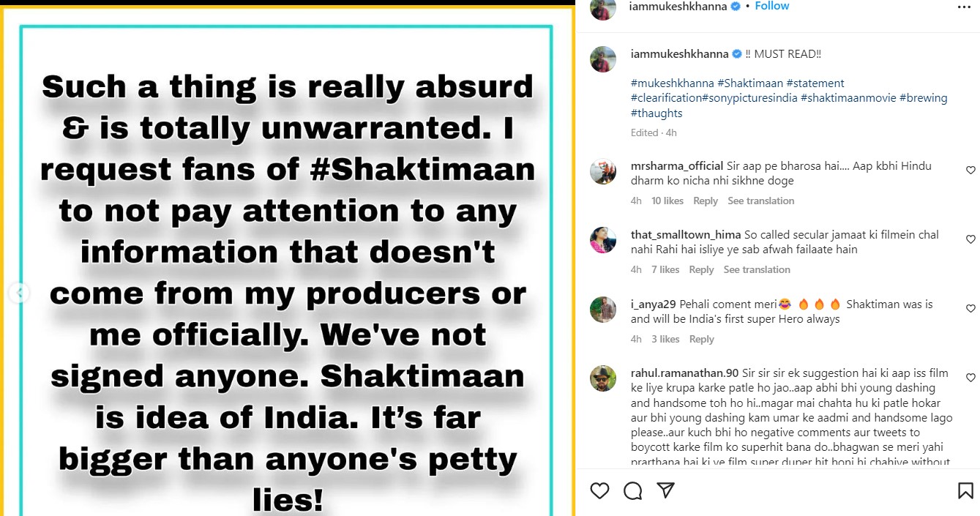Save the post with the bookmark icon

tap(965, 490)
